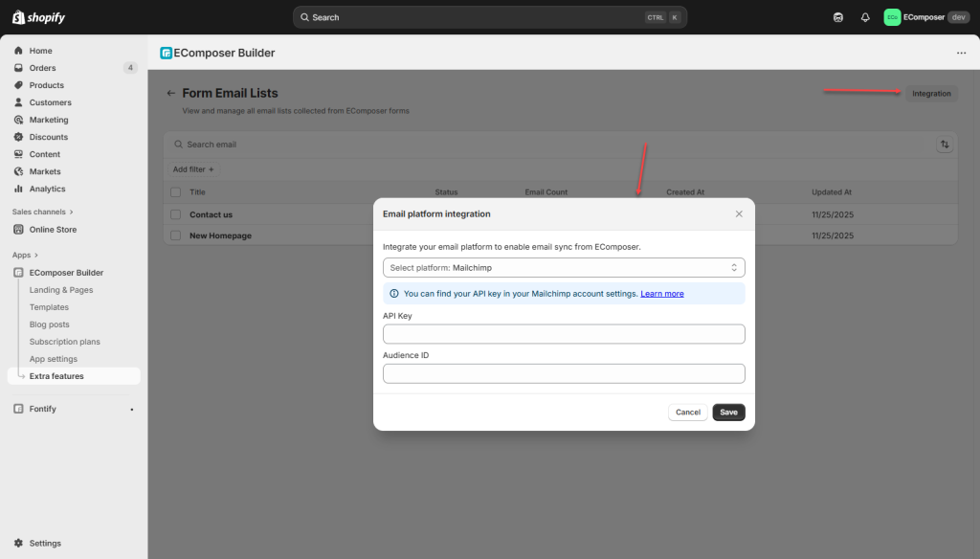The width and height of the screenshot is (980, 559).
Task: Toggle the select-all checkbox in Title header
Action: pos(175,192)
